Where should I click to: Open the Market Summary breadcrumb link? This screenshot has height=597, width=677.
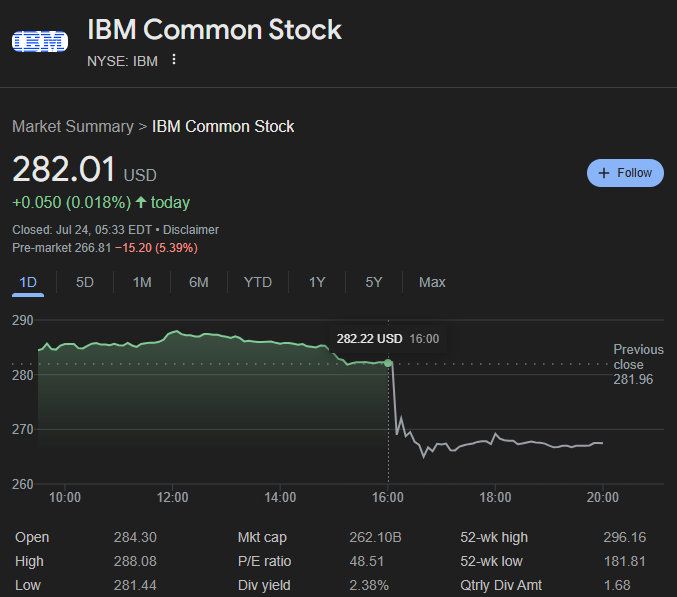tap(73, 126)
